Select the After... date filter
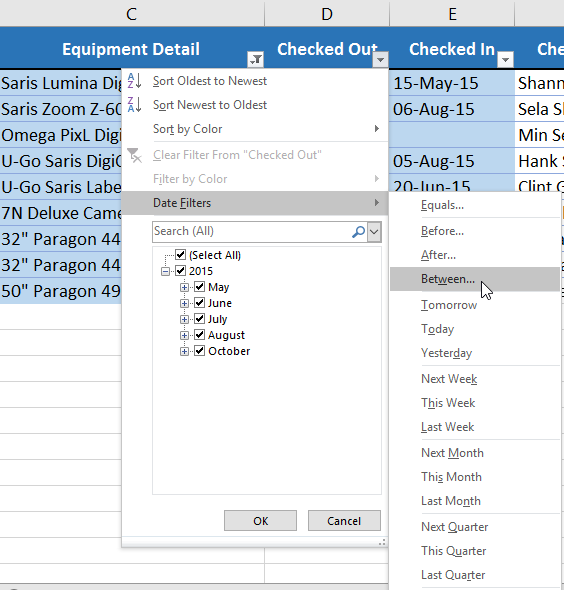The height and width of the screenshot is (590, 564). pyautogui.click(x=475, y=255)
